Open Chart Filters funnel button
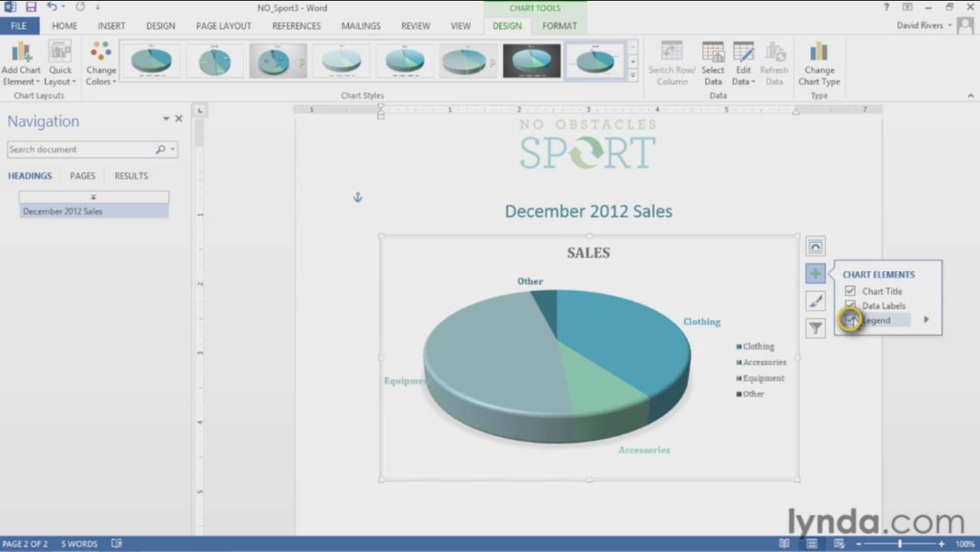This screenshot has width=980, height=552. point(815,328)
